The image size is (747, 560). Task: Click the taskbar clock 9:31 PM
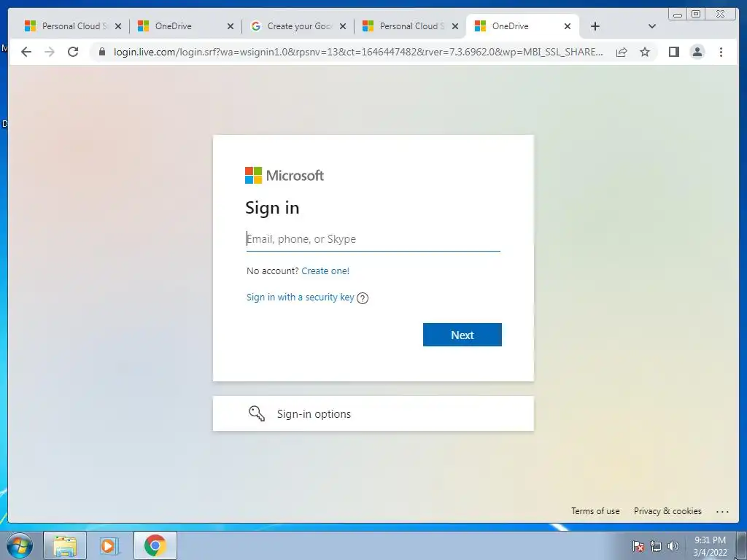pyautogui.click(x=710, y=546)
